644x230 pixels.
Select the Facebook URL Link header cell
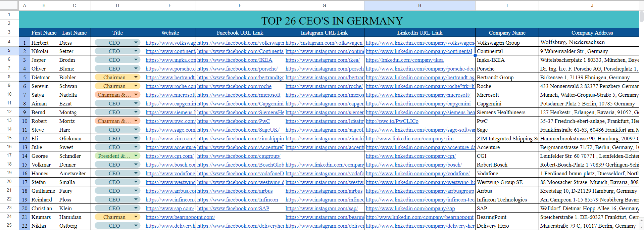coord(240,33)
